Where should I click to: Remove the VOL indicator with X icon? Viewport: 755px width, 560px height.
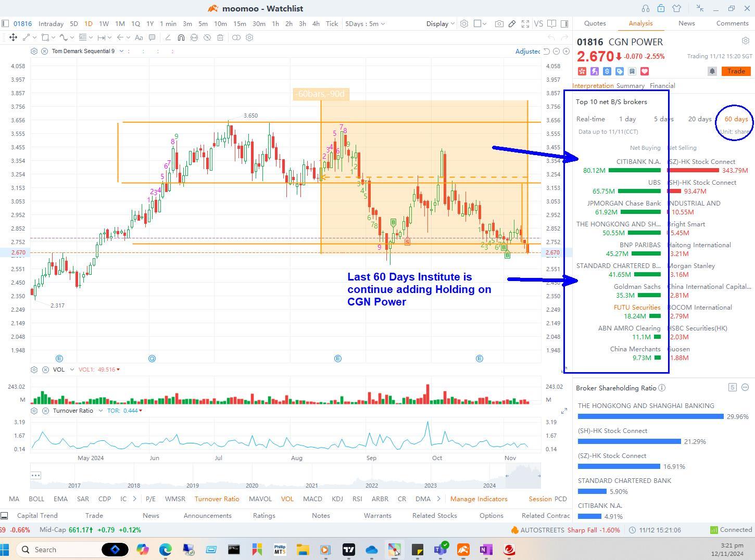point(45,370)
